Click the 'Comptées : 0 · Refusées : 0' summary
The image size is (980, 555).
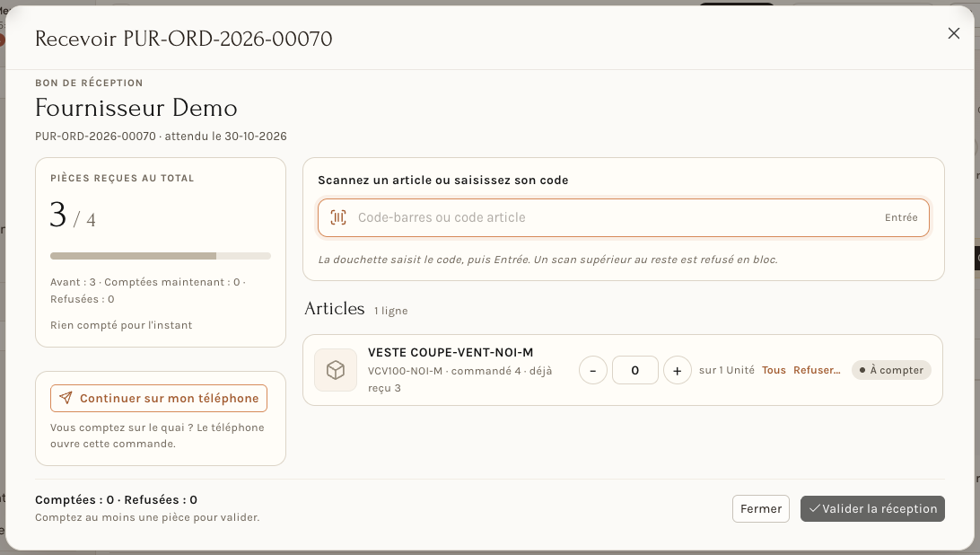(117, 500)
